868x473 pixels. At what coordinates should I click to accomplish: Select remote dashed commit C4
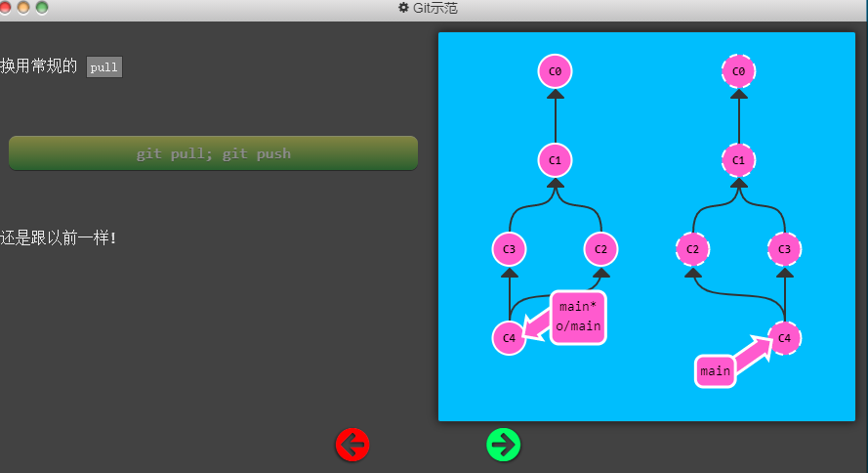coord(784,338)
